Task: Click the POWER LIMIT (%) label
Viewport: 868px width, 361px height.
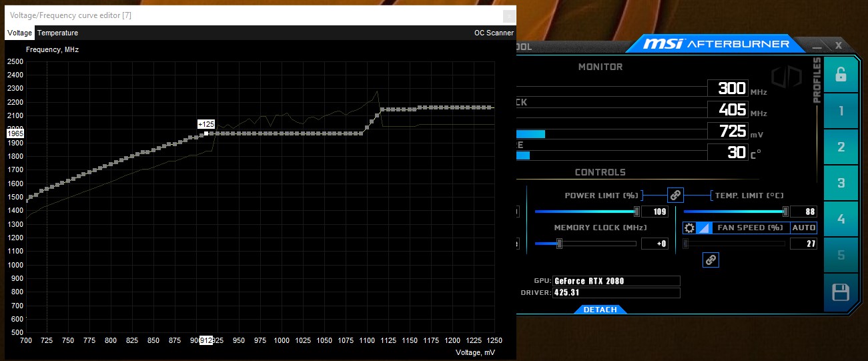Action: coord(602,196)
